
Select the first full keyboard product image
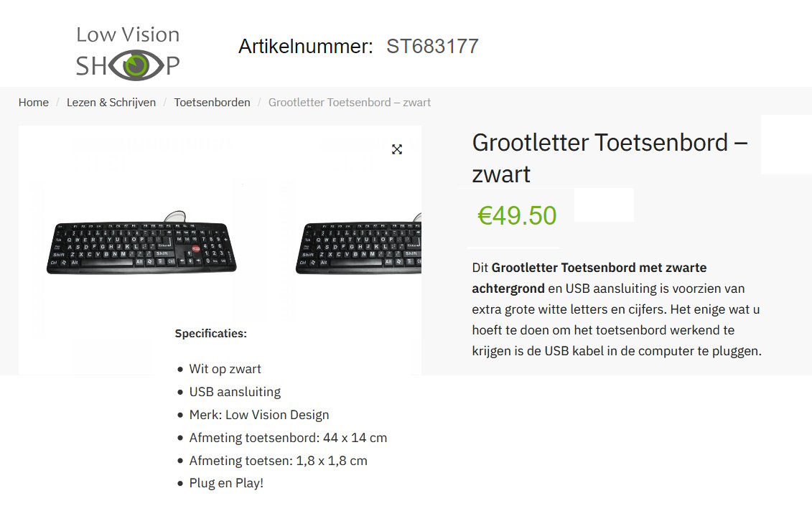click(142, 247)
